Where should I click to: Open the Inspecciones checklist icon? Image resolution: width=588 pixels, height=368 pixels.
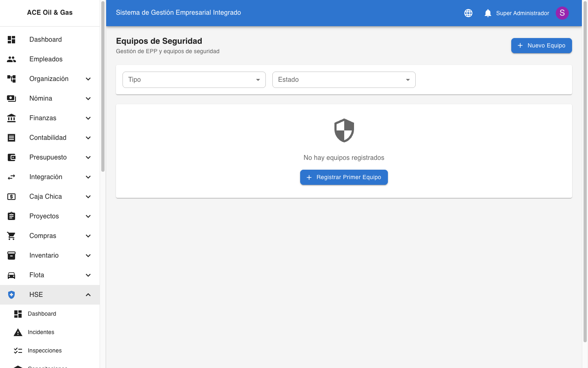coord(18,350)
